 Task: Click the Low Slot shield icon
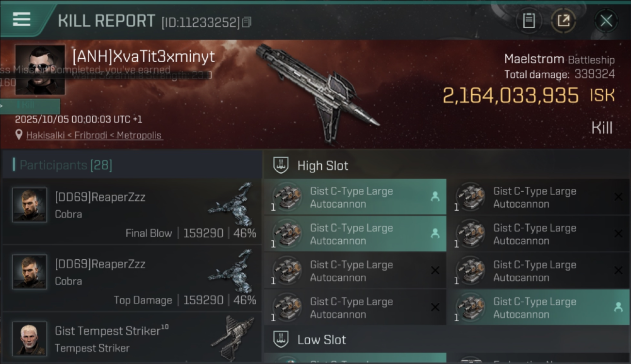pos(281,339)
